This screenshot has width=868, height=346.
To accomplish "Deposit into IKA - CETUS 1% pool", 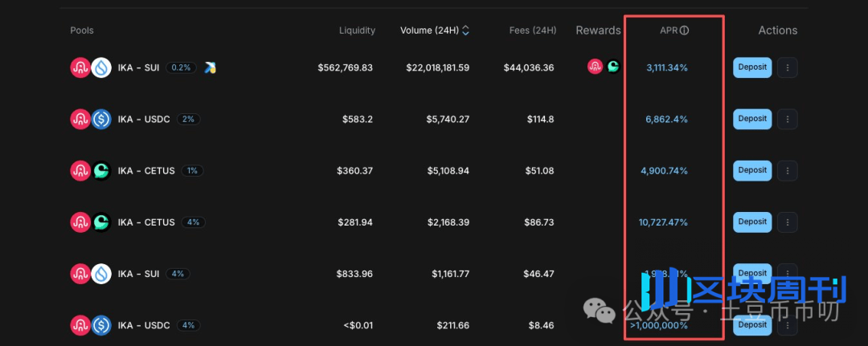I will (x=752, y=171).
